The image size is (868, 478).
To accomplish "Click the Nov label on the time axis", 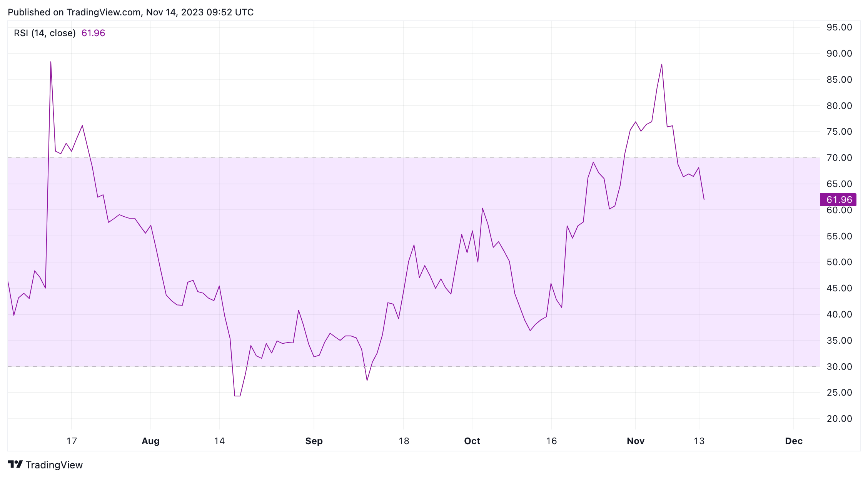I will point(636,441).
